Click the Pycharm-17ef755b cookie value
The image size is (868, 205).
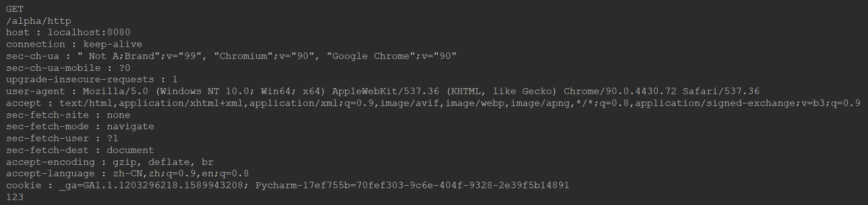point(412,185)
